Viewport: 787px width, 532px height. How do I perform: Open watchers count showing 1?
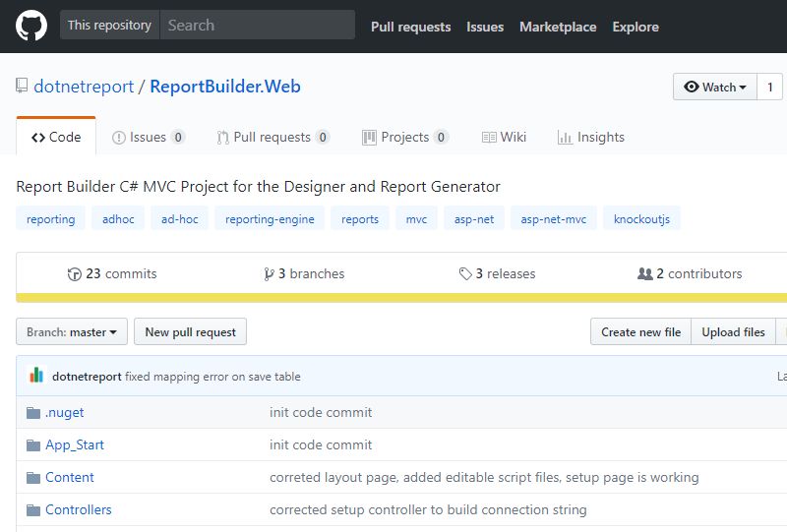point(770,87)
